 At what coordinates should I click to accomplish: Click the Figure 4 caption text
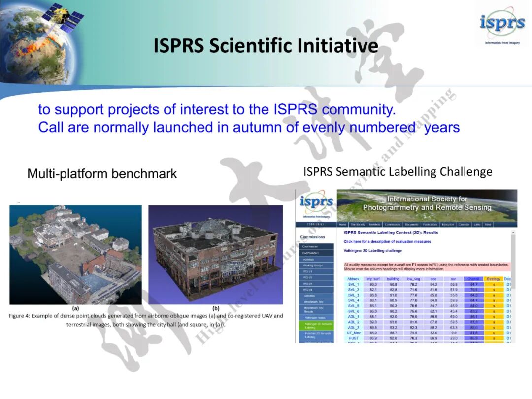tap(146, 320)
